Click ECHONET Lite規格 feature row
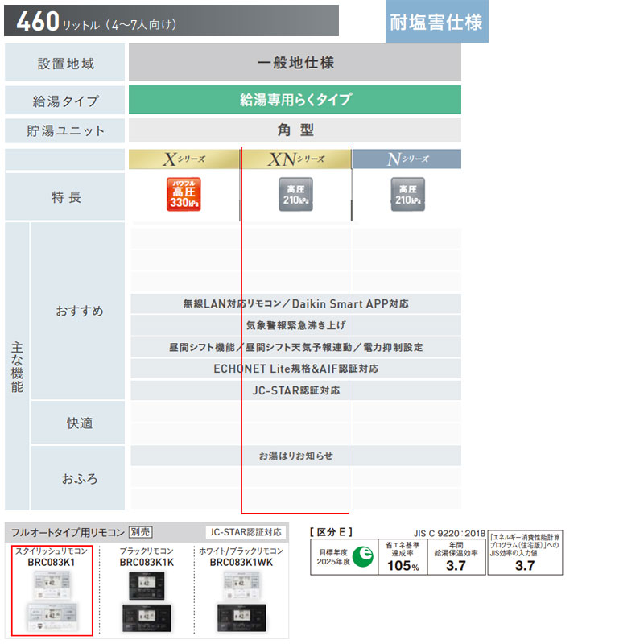 pos(295,369)
